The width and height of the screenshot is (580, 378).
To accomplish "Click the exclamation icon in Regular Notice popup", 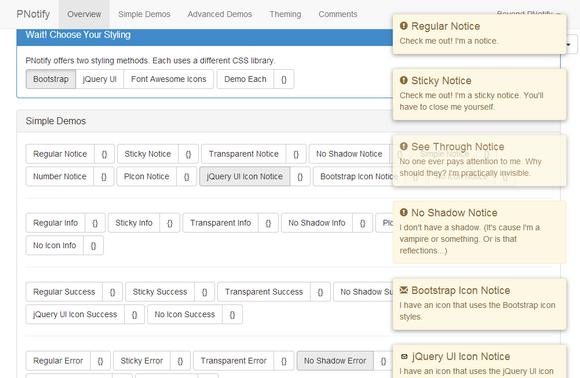I will point(404,26).
